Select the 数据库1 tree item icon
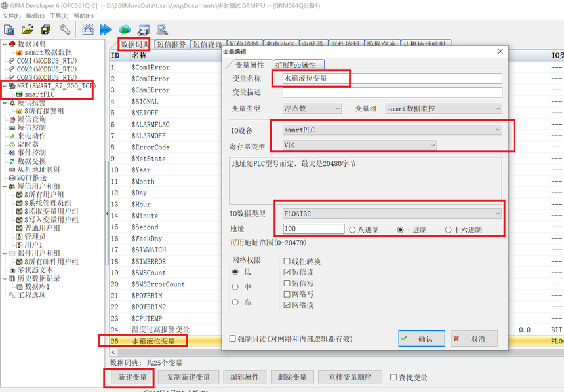The image size is (564, 392). coord(20,287)
